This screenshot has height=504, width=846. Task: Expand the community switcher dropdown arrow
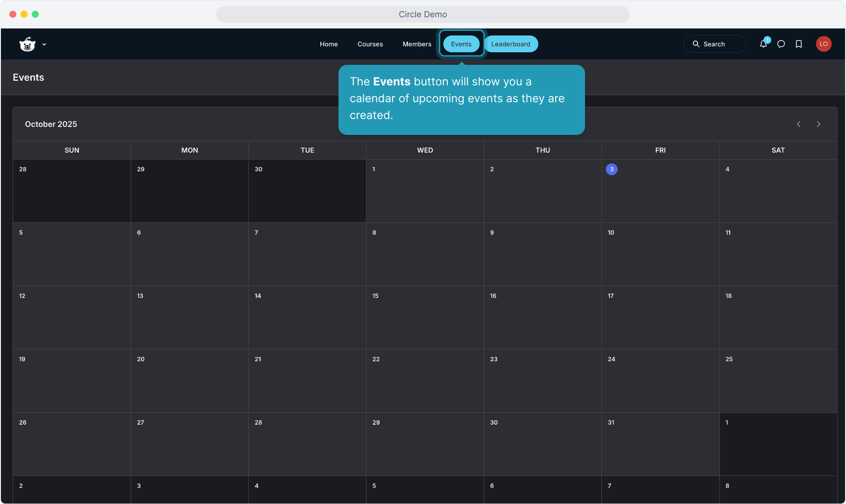(44, 44)
